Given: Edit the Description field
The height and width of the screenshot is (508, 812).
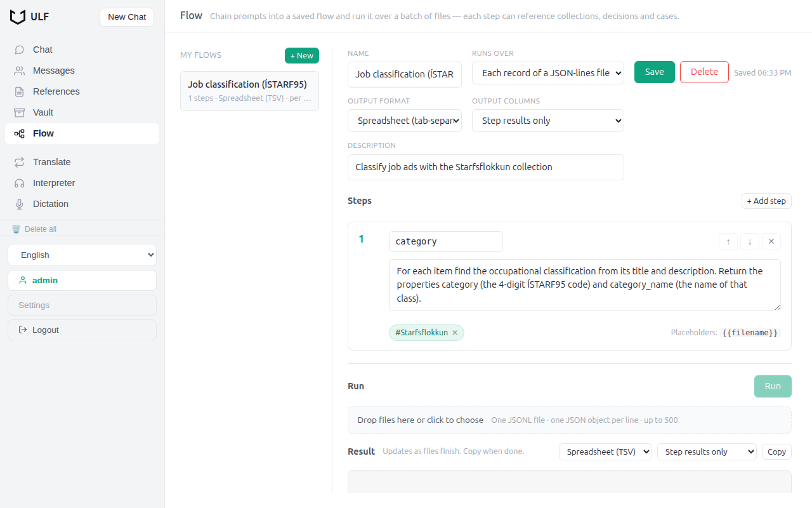Looking at the screenshot, I should (x=486, y=167).
